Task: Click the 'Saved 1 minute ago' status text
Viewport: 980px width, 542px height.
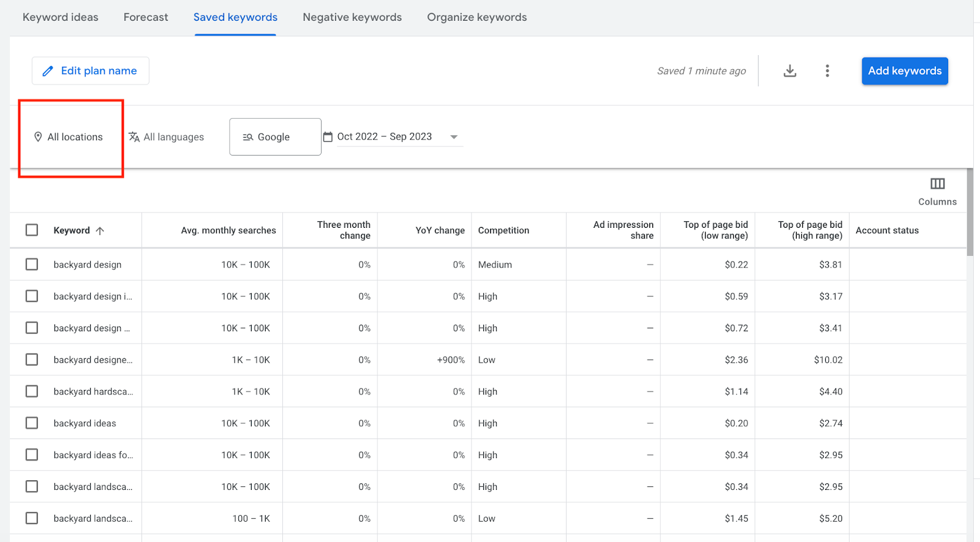Action: 701,71
